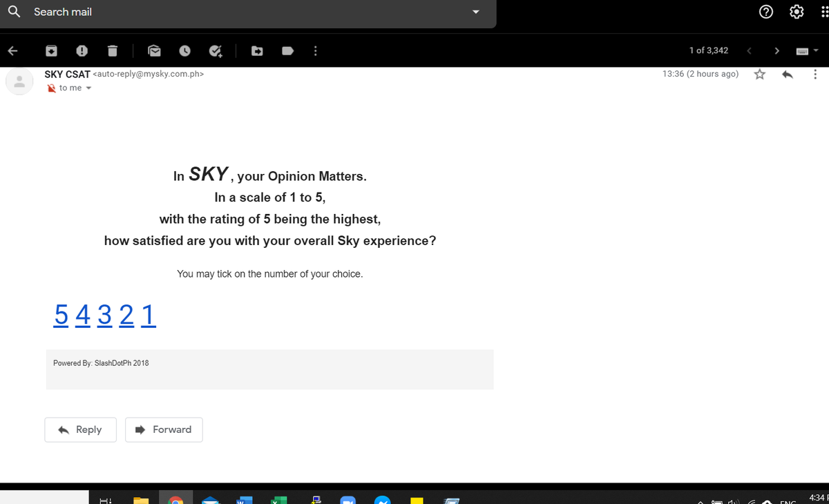This screenshot has width=829, height=504.
Task: Click the Reply button below the message
Action: click(80, 429)
